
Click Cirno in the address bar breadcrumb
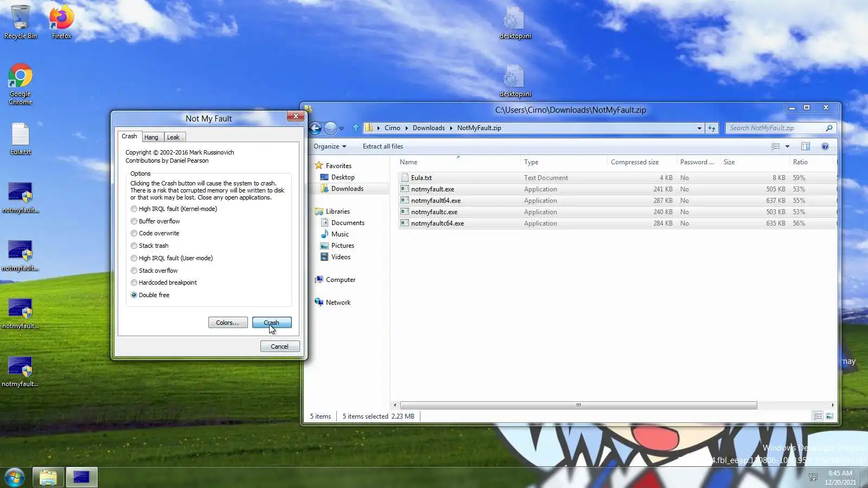click(392, 128)
